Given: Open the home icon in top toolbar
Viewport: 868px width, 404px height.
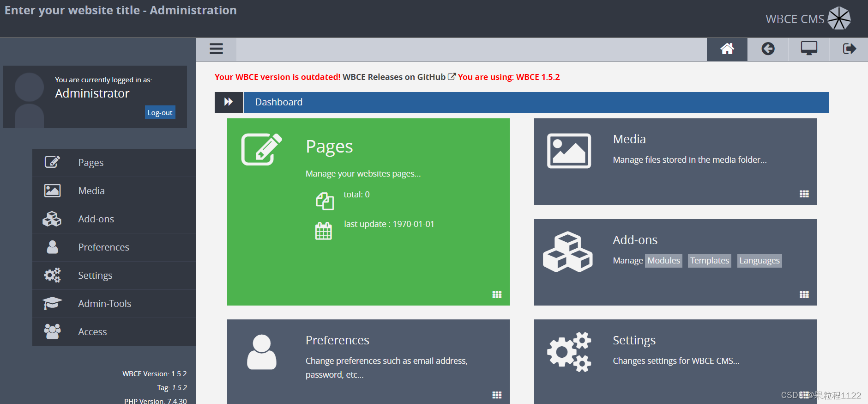Looking at the screenshot, I should [727, 49].
